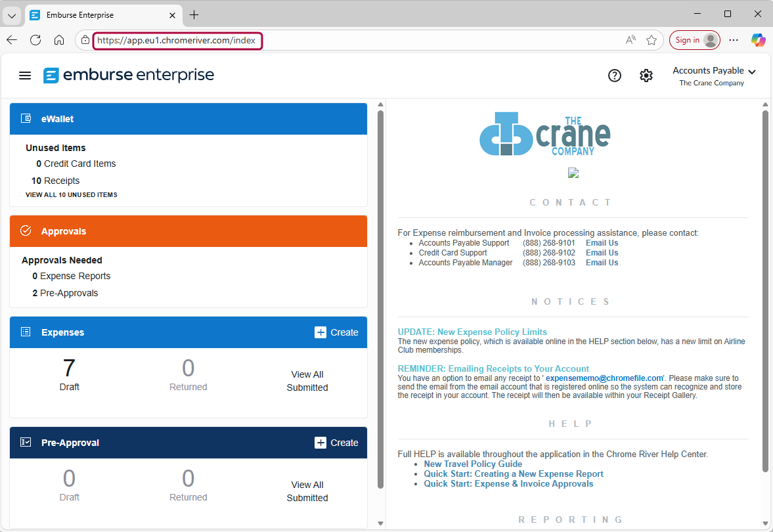773x532 pixels.
Task: Click the Pre-Approval panel header icon
Action: pos(25,442)
